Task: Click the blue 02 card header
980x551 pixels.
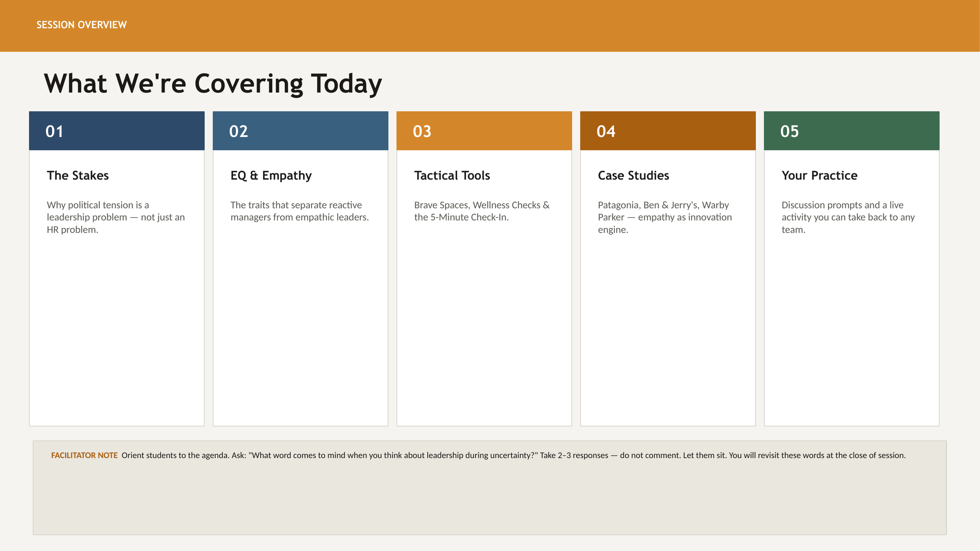Action: tap(300, 131)
